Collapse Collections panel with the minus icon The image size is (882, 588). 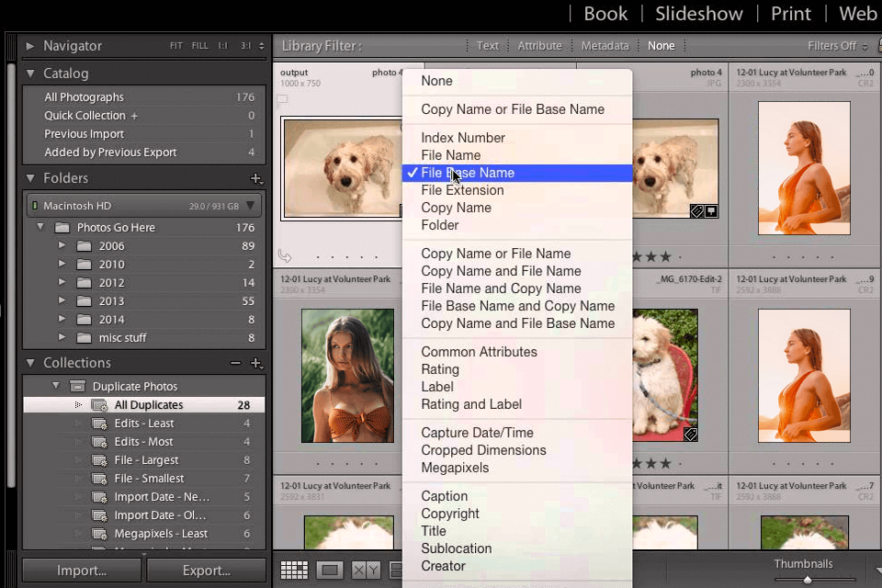[x=236, y=363]
